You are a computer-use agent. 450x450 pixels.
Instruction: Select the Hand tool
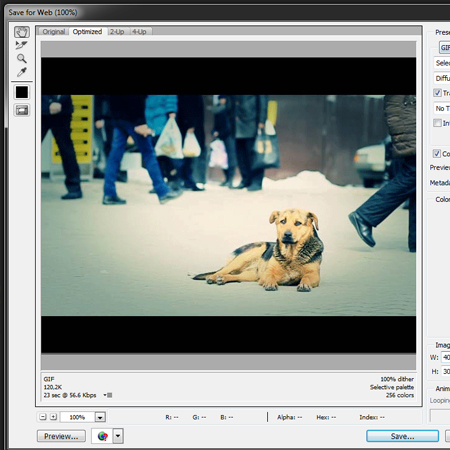22,32
